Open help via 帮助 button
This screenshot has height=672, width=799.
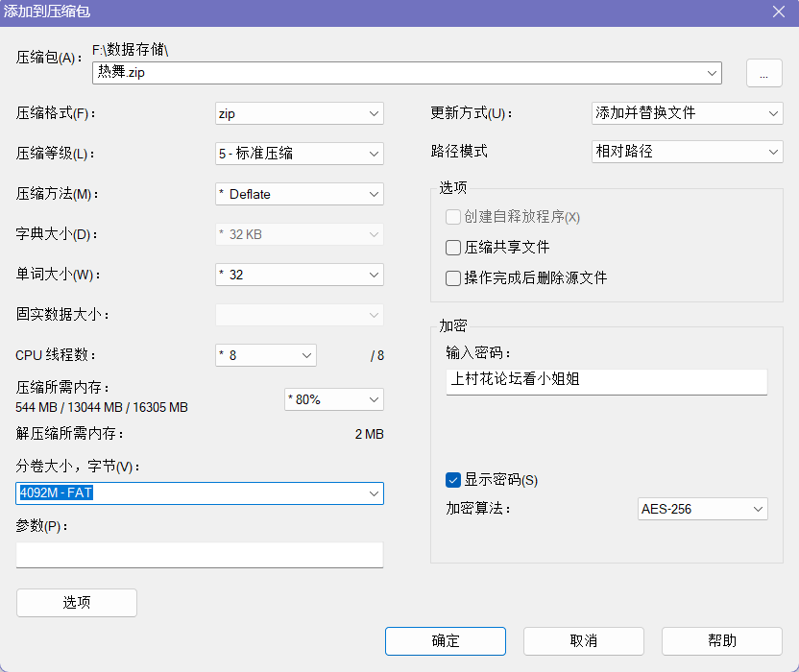722,641
